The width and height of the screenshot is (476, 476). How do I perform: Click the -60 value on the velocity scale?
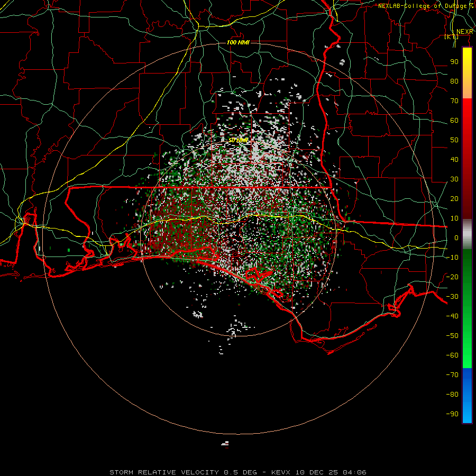point(452,355)
